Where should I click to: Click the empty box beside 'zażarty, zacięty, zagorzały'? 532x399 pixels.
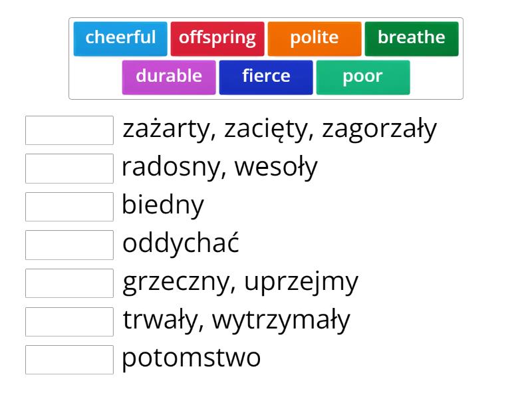coord(69,130)
